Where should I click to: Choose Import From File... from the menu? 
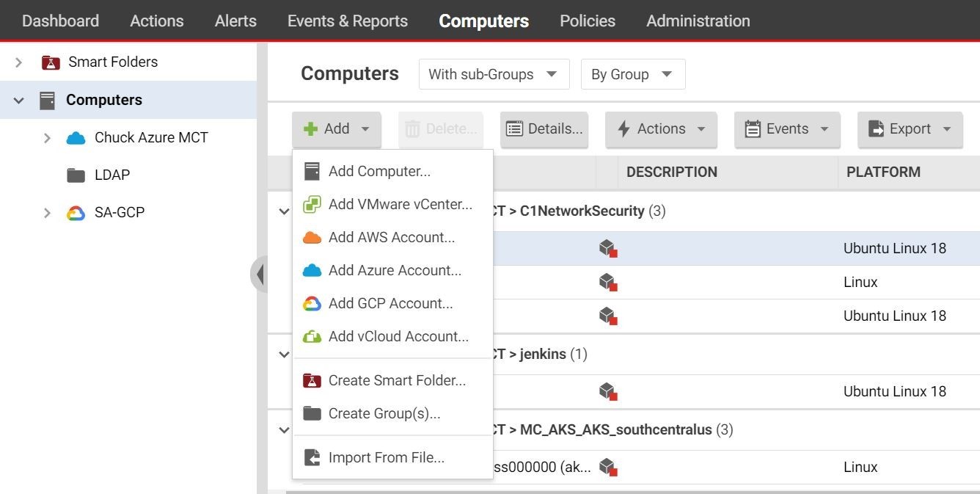coord(392,458)
